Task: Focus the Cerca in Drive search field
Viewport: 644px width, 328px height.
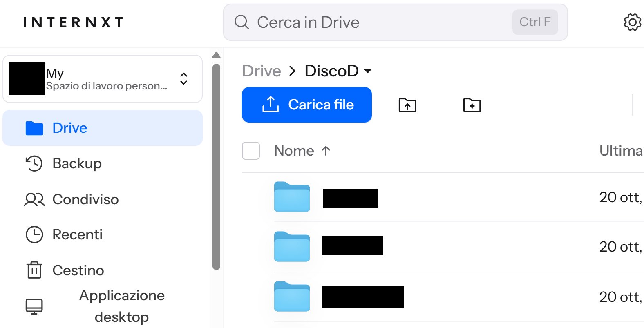Action: (x=368, y=22)
